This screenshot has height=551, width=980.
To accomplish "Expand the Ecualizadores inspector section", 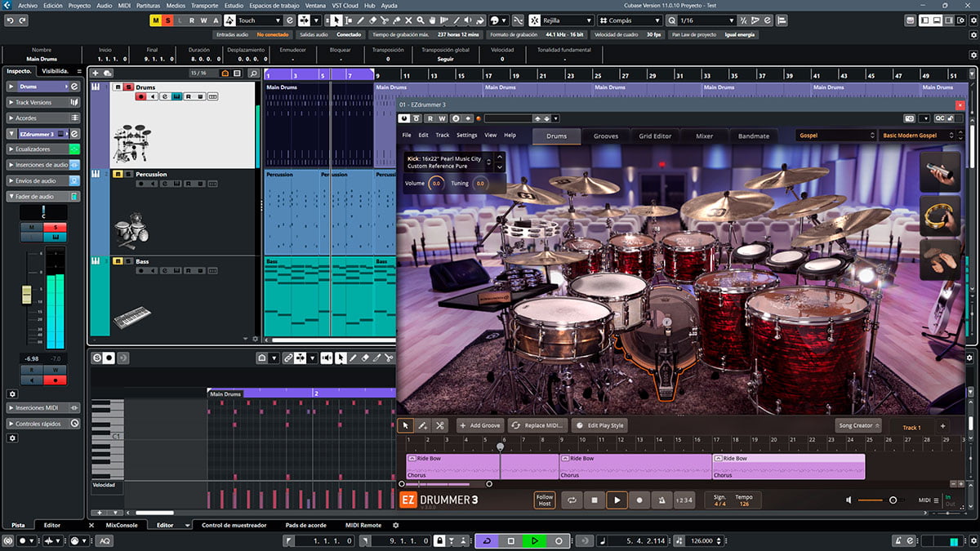I will (44, 149).
